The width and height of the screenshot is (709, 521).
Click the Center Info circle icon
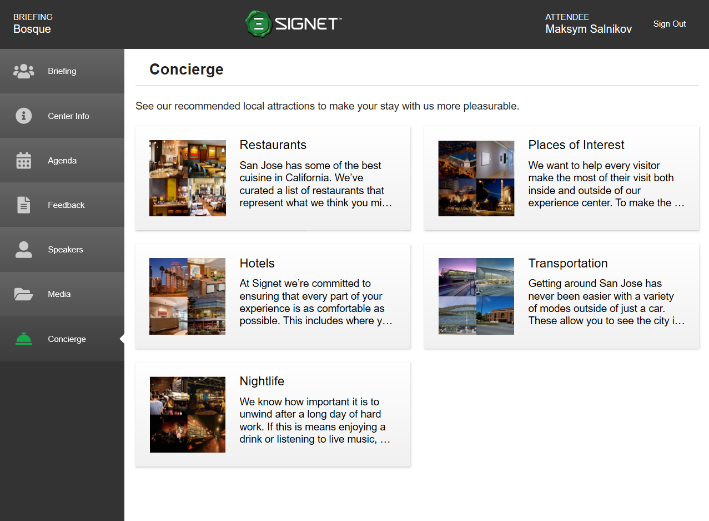click(24, 116)
